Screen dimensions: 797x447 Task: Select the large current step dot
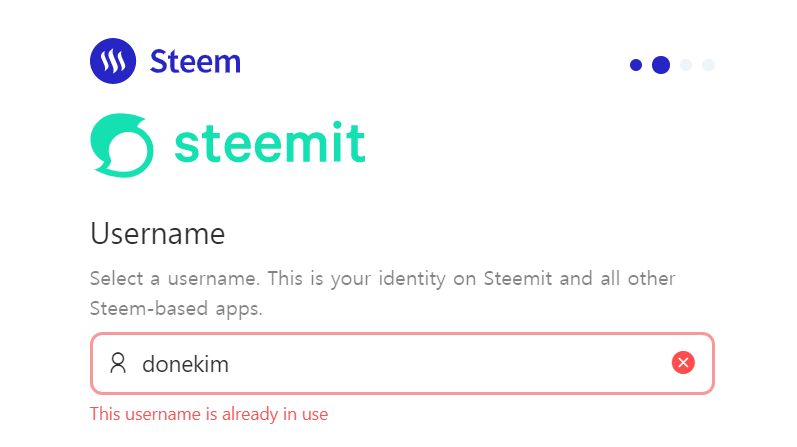click(x=661, y=65)
